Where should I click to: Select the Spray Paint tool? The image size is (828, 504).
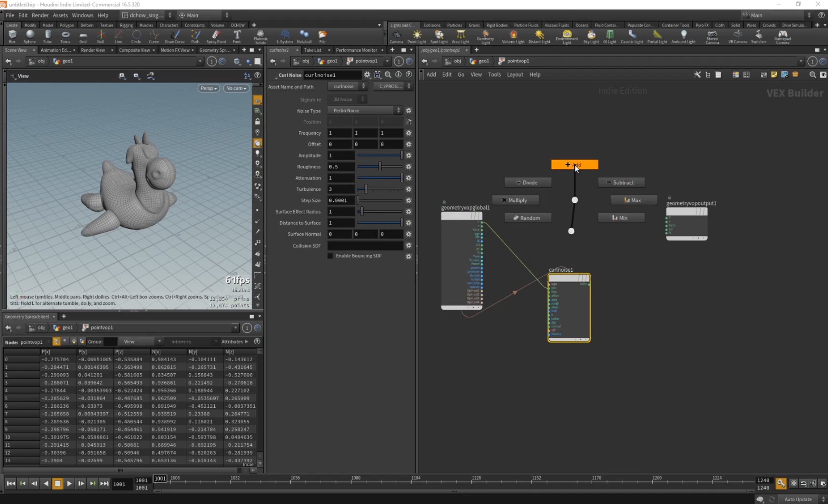click(216, 37)
